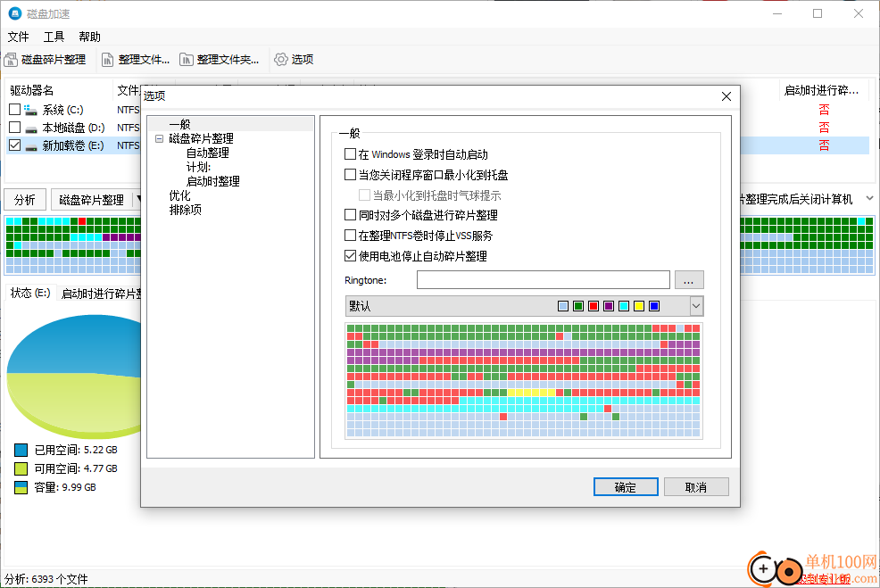Enable 在 Windows 登录时自动启动 checkbox
Image resolution: width=880 pixels, height=588 pixels.
(350, 153)
